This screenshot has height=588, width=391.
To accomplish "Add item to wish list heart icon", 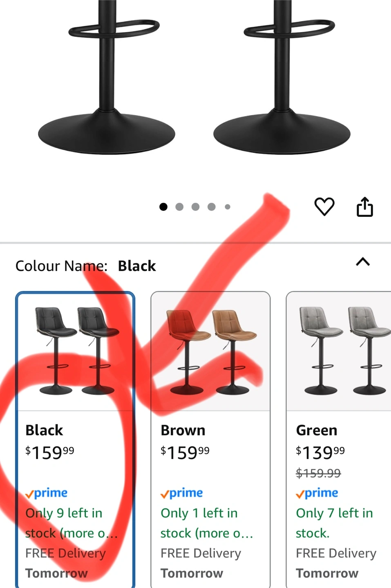I will click(x=324, y=207).
